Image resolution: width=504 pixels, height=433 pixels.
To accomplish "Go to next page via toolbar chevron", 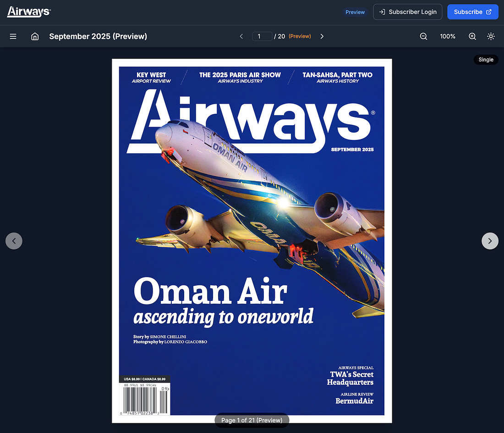I will coord(322,36).
